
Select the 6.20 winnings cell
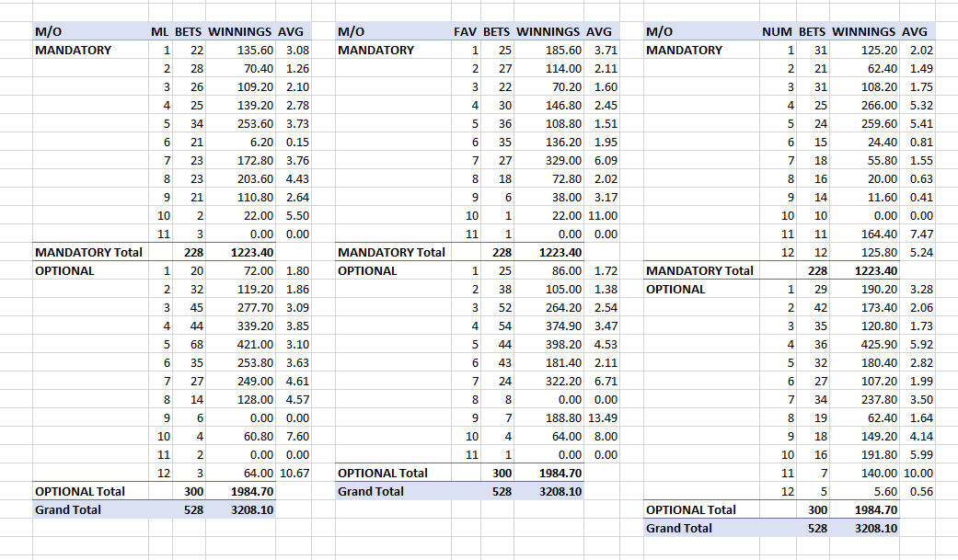click(260, 142)
